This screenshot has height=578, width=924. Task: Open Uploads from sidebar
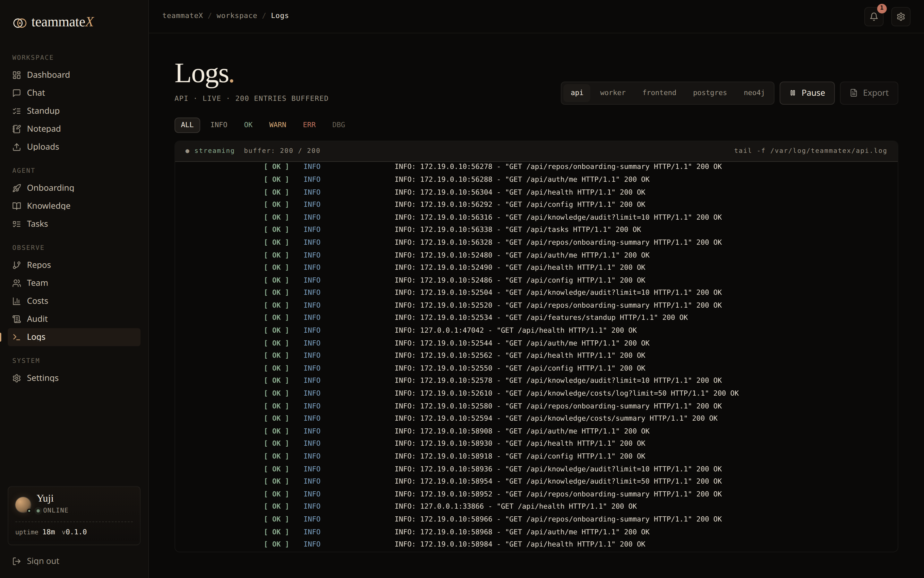74,147
